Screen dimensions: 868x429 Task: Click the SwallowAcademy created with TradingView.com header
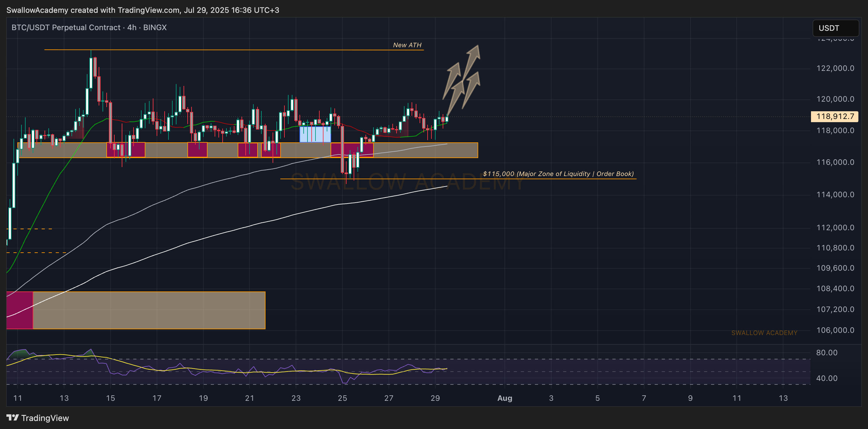click(143, 10)
